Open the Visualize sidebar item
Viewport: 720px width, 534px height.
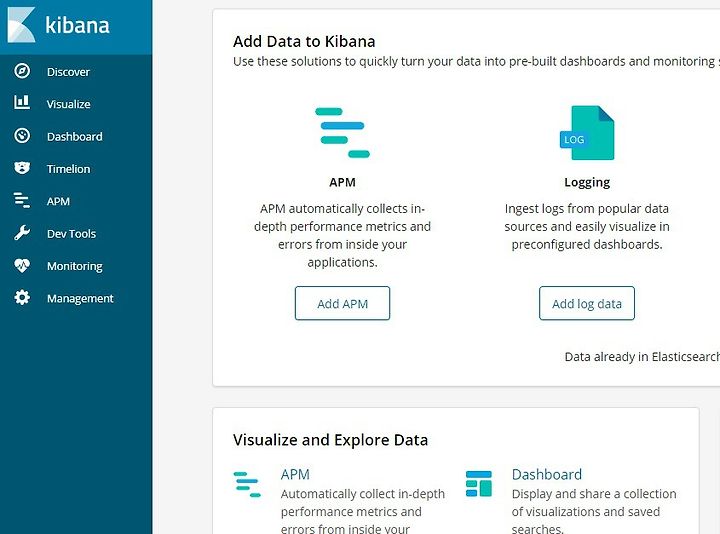coord(68,104)
